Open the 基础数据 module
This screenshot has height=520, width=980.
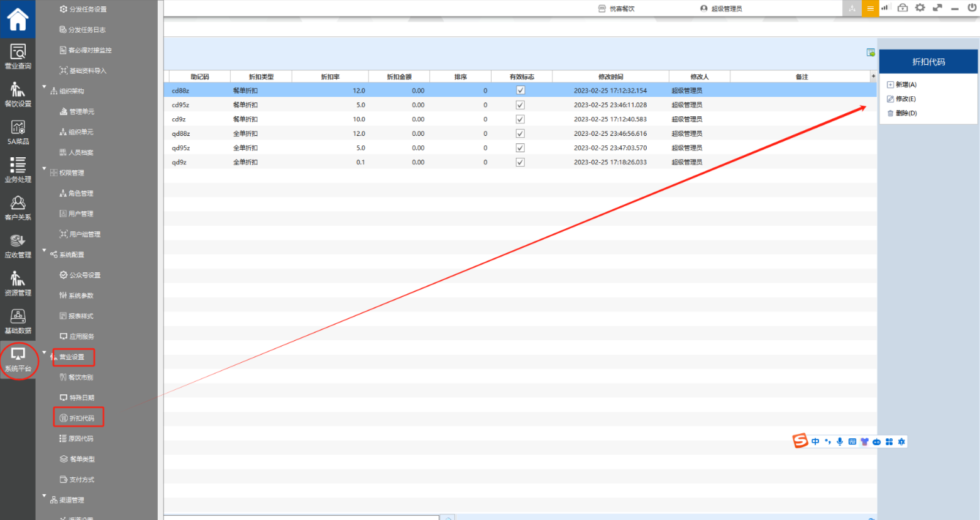click(18, 321)
